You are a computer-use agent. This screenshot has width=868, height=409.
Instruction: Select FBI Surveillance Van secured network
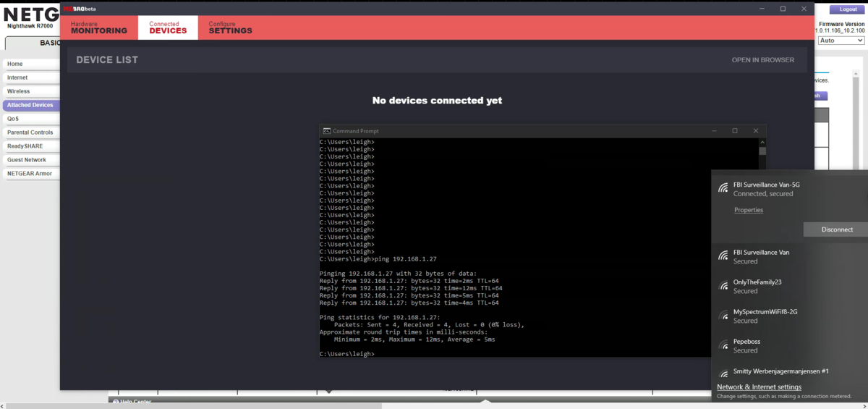coord(790,256)
